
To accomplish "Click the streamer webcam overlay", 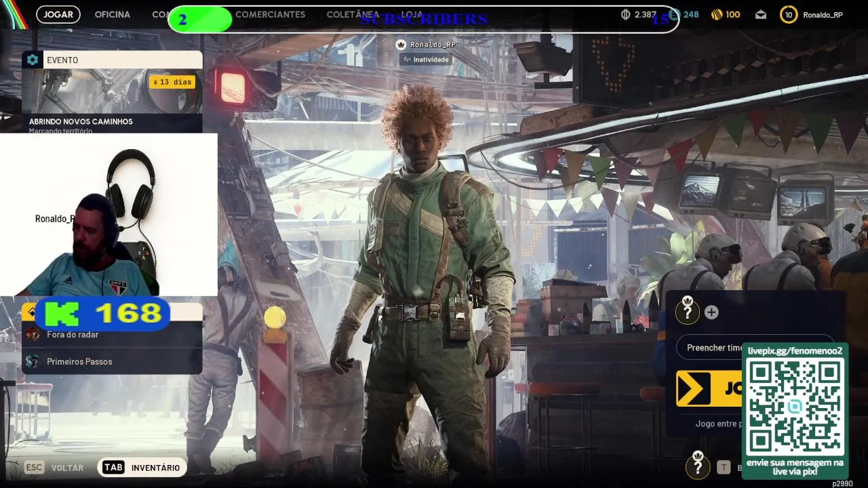I will click(x=108, y=214).
